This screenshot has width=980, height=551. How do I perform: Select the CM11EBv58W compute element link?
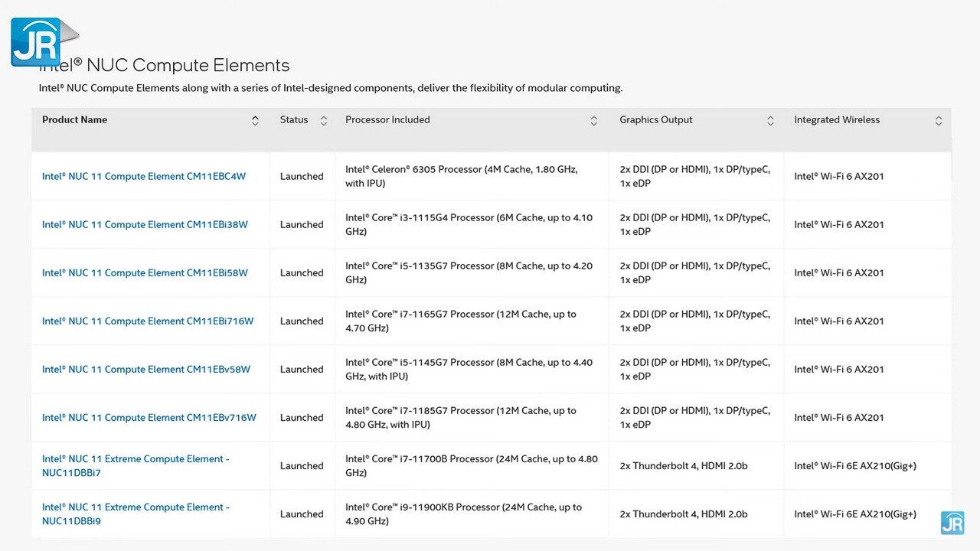click(x=146, y=370)
